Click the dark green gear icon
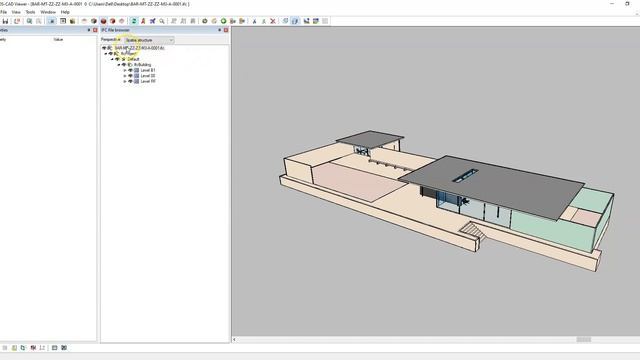 point(204,21)
